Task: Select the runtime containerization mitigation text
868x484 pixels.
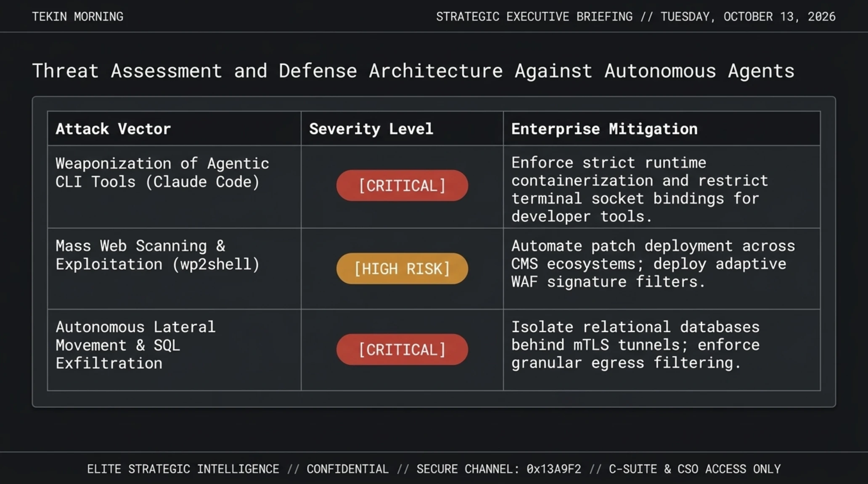Action: coord(640,189)
